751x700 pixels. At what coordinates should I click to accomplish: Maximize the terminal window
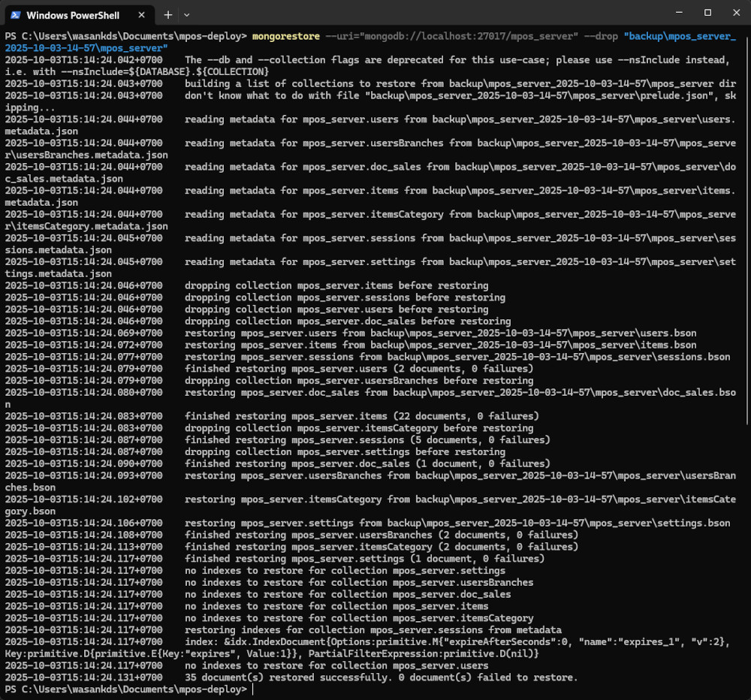click(707, 13)
